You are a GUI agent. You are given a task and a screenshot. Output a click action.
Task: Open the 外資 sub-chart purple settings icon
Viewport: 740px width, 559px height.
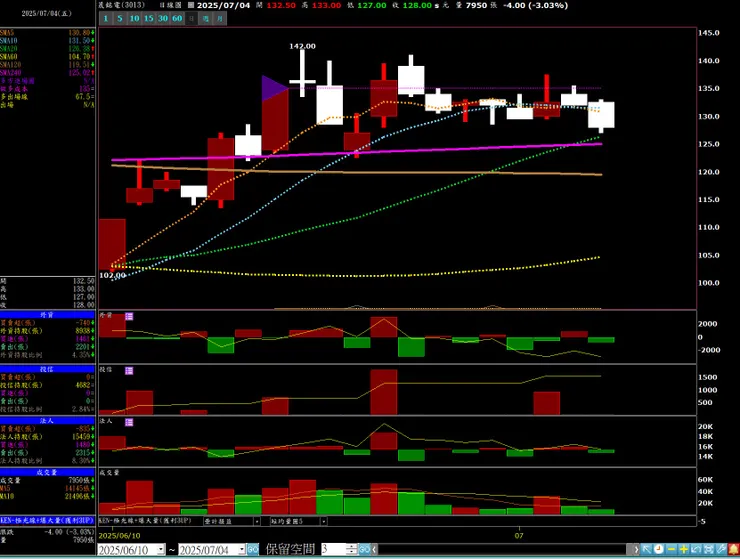(129, 316)
